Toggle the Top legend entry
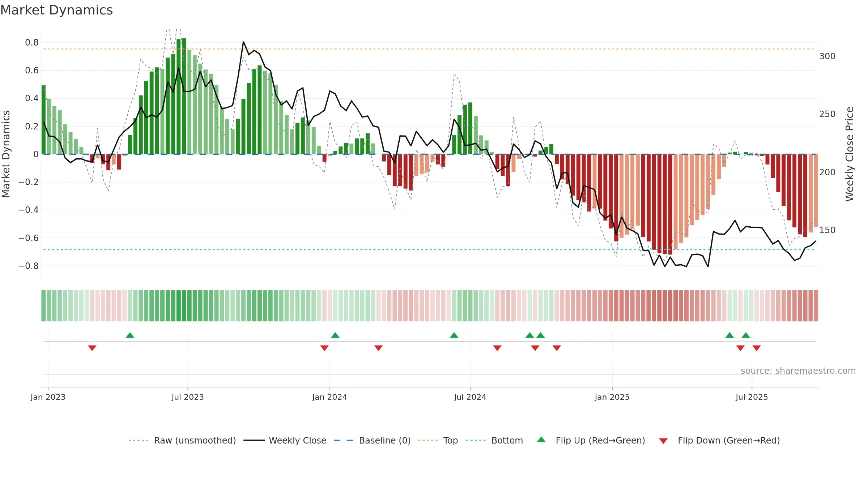Viewport: 868px width, 488px height. (438, 441)
